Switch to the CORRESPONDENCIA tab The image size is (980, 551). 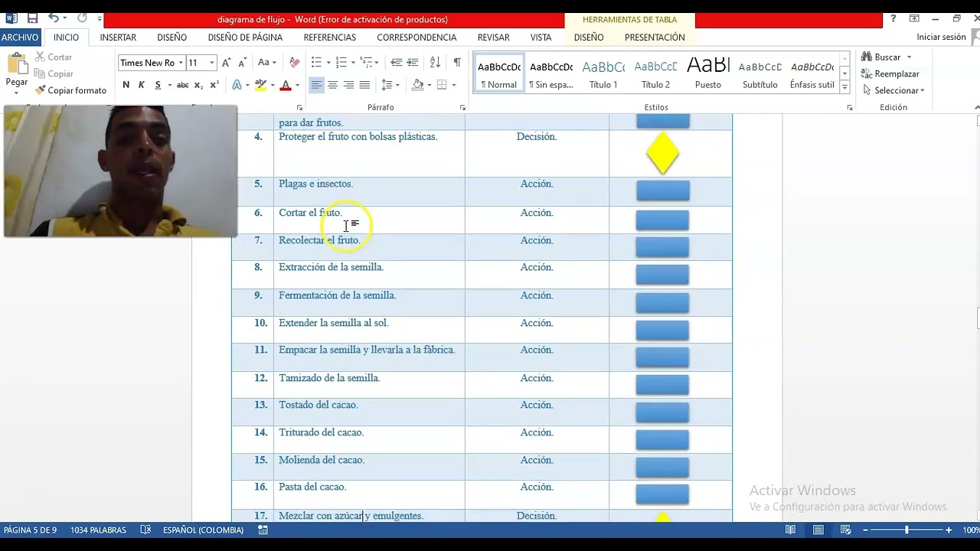pos(416,37)
